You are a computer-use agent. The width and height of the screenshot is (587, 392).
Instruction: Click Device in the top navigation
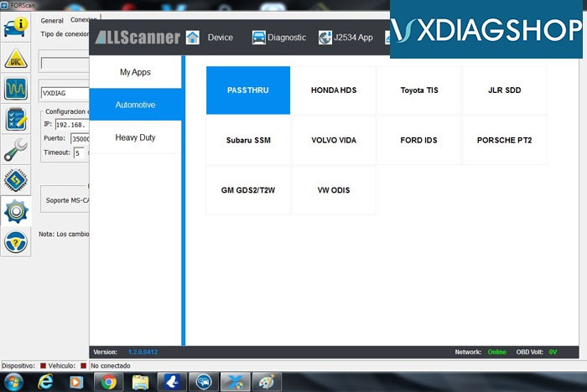click(x=210, y=38)
